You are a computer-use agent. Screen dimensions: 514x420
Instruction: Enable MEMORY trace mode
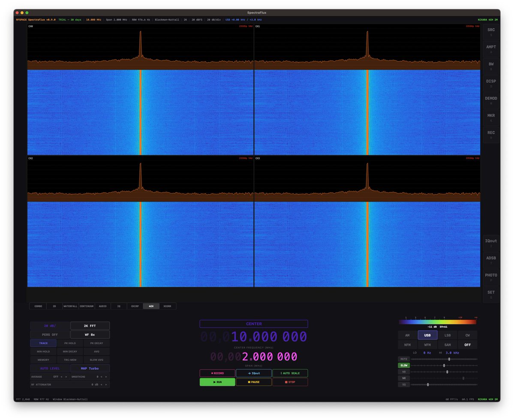pos(43,360)
